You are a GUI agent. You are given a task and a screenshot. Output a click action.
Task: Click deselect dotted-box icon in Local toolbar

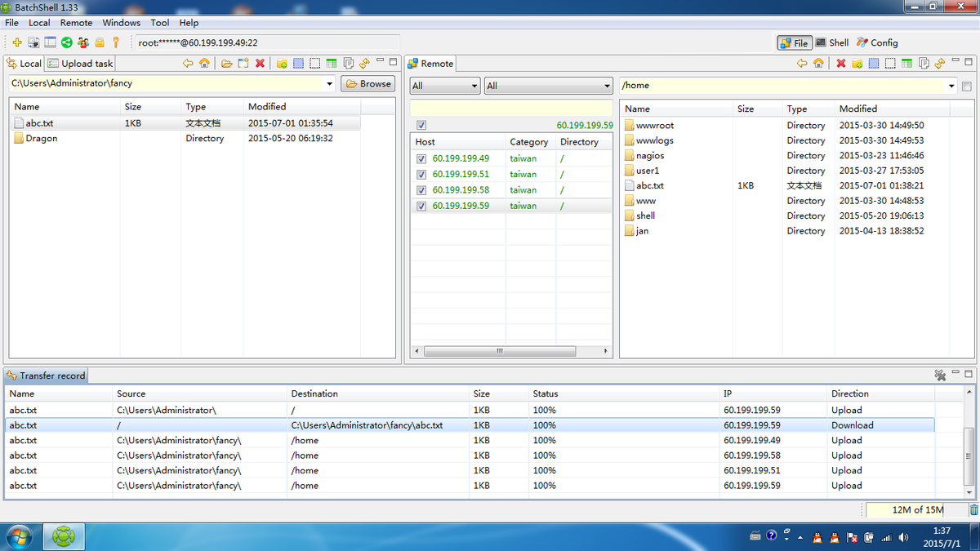314,63
